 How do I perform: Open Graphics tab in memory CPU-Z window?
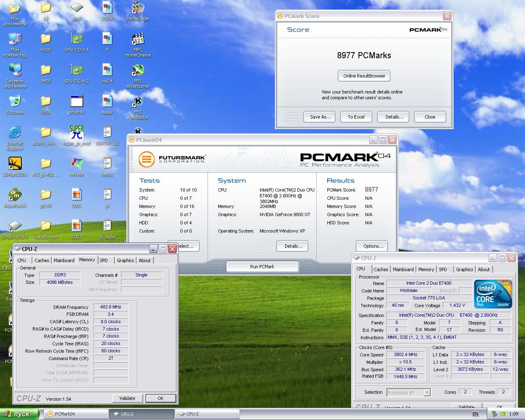point(125,260)
